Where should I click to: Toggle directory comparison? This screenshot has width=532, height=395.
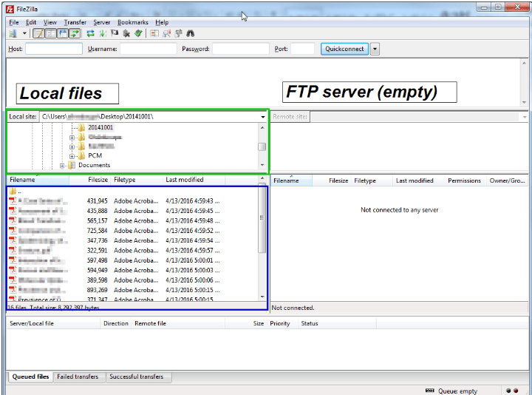(166, 33)
